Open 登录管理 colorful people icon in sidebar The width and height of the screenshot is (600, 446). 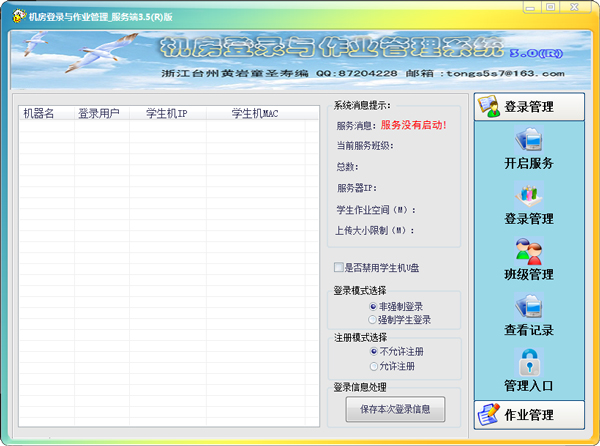pyautogui.click(x=528, y=195)
